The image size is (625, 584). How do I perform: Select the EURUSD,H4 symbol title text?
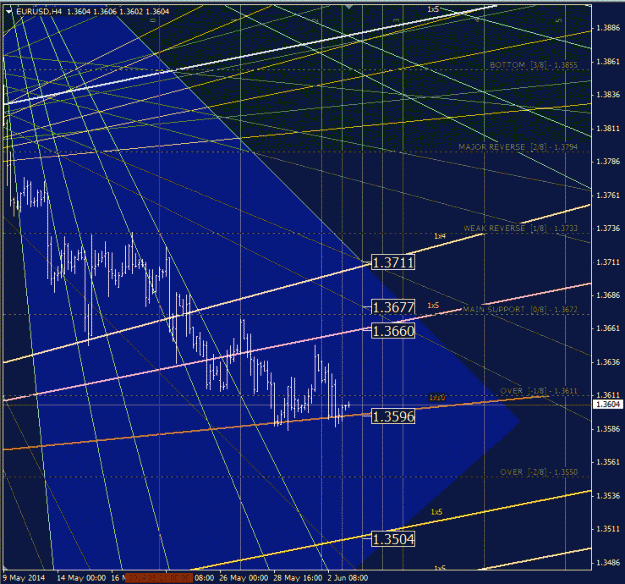click(39, 12)
